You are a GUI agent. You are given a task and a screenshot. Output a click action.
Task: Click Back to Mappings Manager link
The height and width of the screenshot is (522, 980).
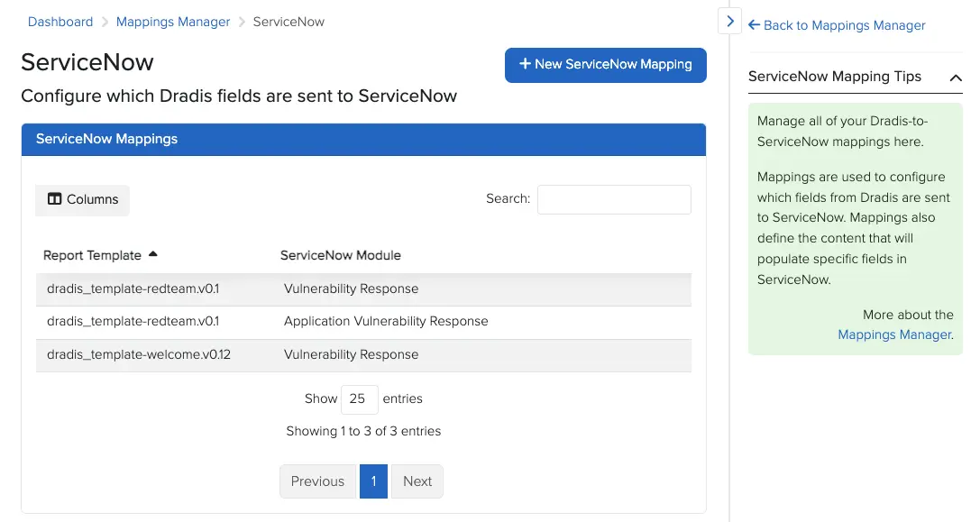tap(837, 25)
